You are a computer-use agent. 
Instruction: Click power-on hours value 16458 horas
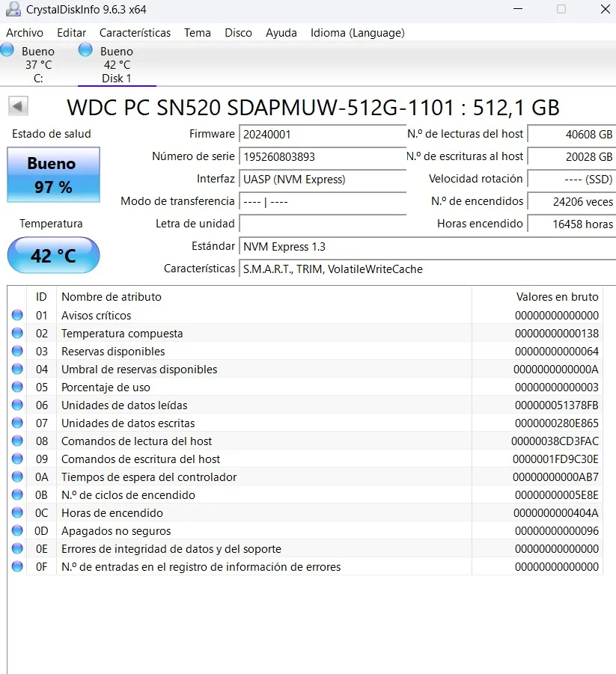point(572,224)
